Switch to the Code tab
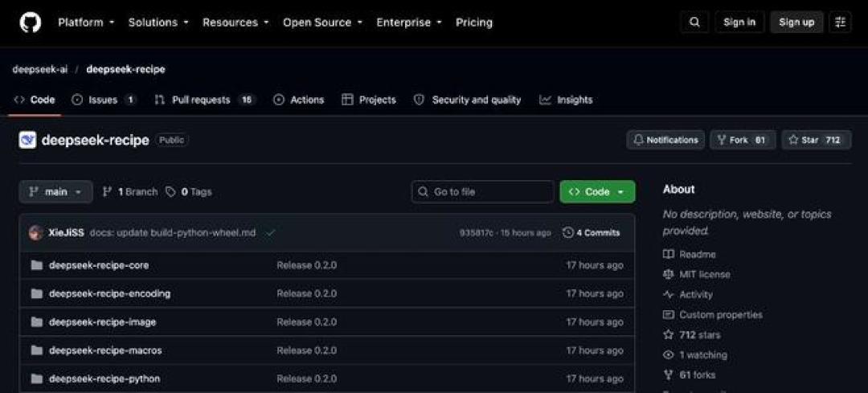This screenshot has height=393, width=868. 35,100
